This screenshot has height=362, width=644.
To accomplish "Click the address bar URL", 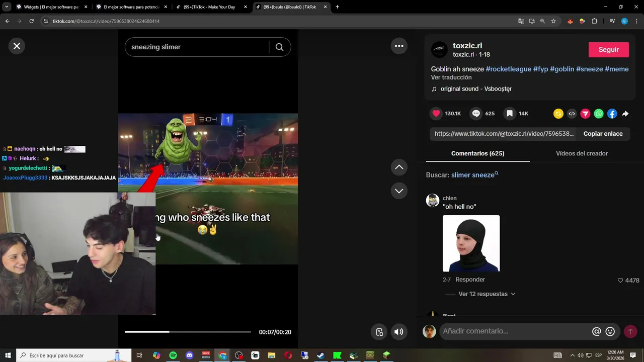I will coord(106,21).
